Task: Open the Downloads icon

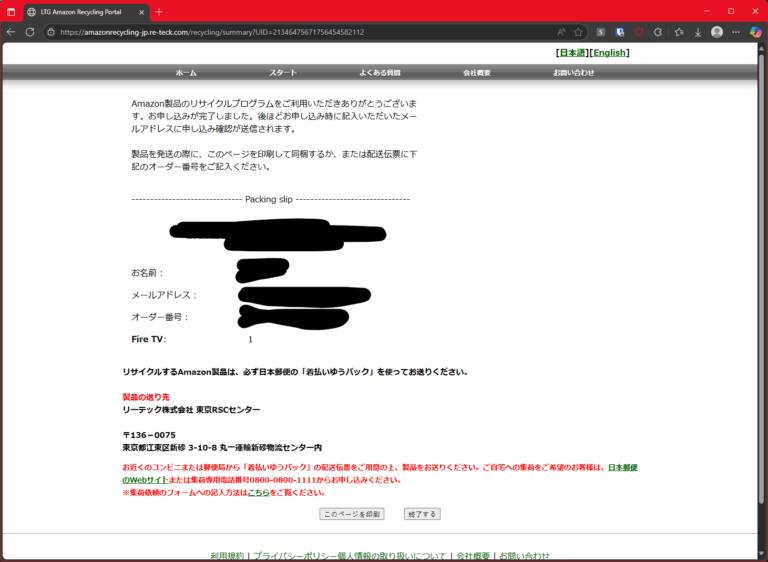Action: (698, 32)
